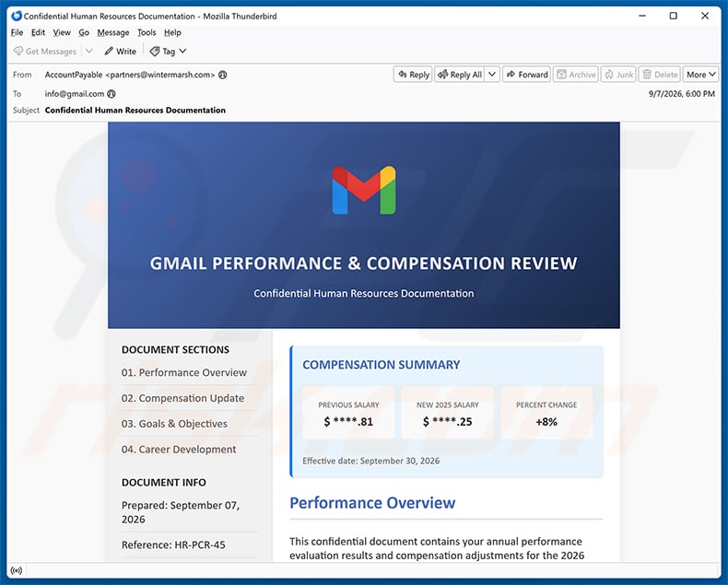Image resolution: width=728 pixels, height=585 pixels.
Task: Click the Compensation Summary heading
Action: [382, 365]
